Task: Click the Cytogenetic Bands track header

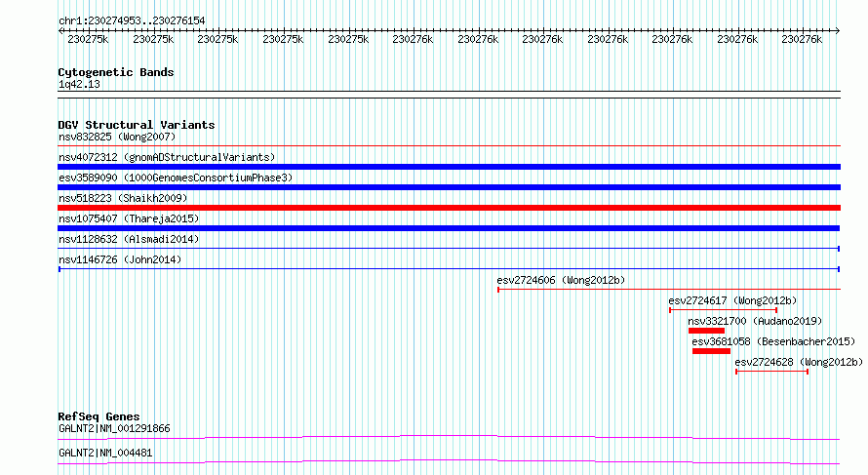Action: coord(116,72)
